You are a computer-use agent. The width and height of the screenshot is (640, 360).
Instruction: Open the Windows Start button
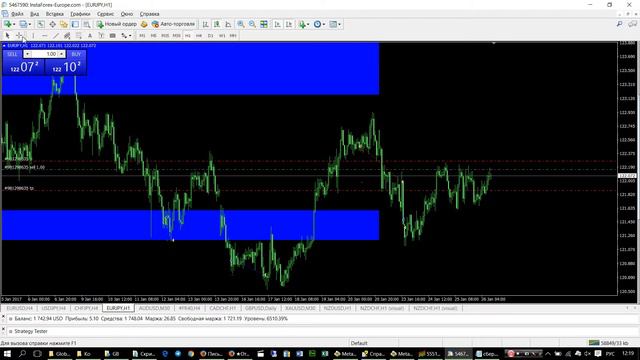7,353
